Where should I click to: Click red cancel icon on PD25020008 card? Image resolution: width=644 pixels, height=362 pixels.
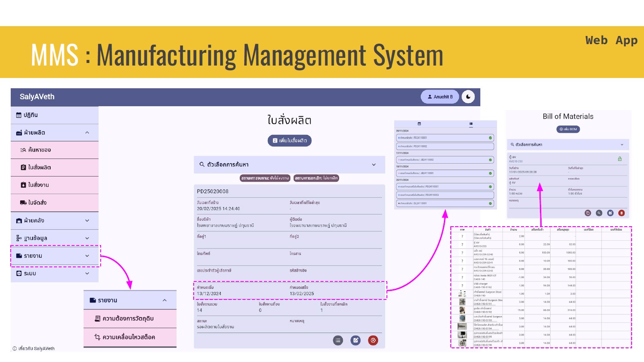pyautogui.click(x=373, y=341)
